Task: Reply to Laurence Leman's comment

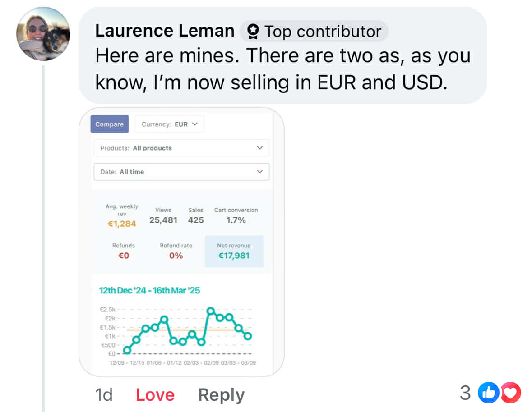Action: pos(221,395)
